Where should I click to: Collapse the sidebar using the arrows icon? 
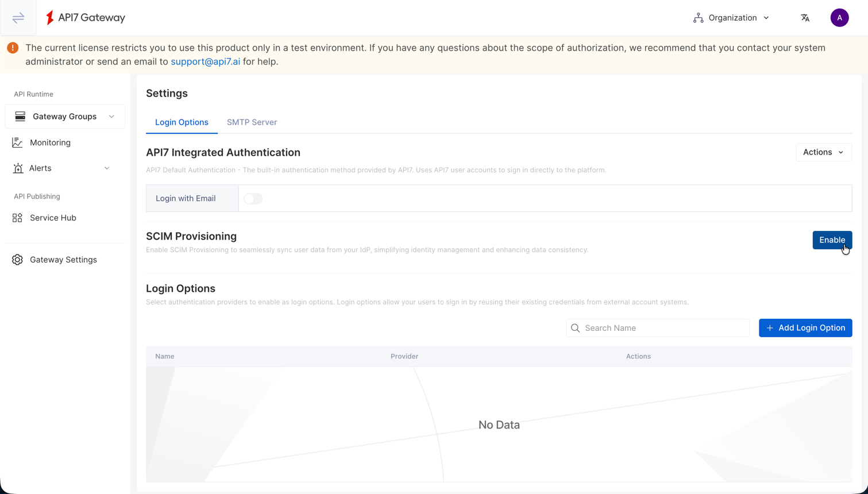(x=18, y=17)
